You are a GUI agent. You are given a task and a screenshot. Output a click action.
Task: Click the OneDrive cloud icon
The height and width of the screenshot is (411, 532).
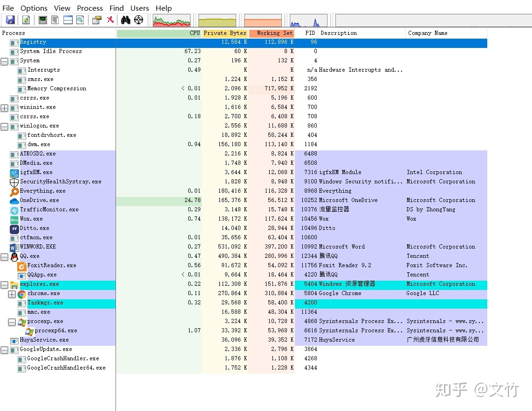click(x=14, y=201)
